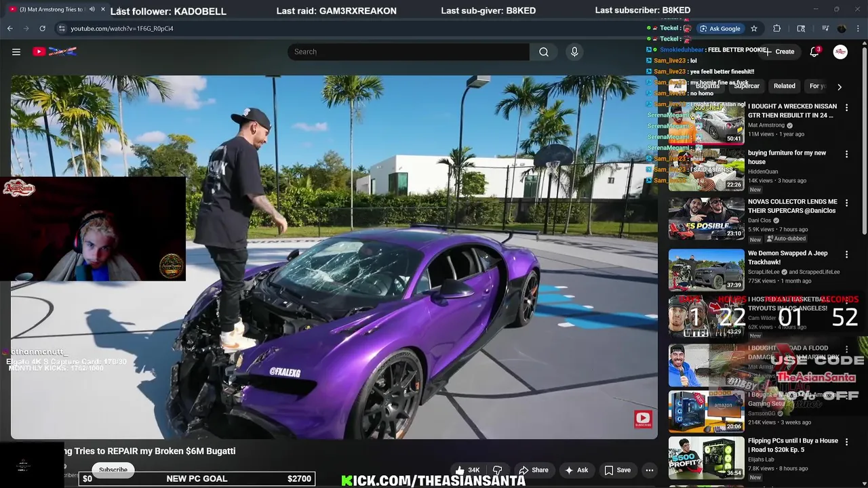This screenshot has height=488, width=868.
Task: Open the NOVAS collector supercars thumbnail
Action: [707, 218]
